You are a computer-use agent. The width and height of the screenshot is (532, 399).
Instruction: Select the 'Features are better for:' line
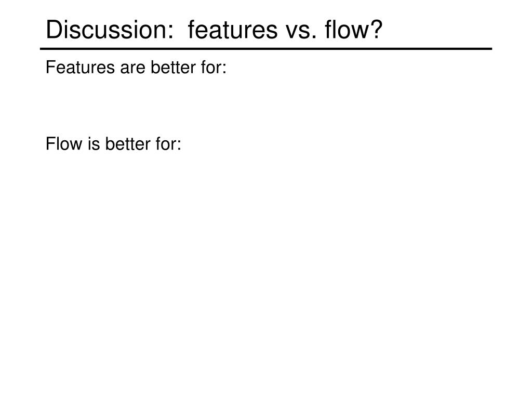point(136,67)
